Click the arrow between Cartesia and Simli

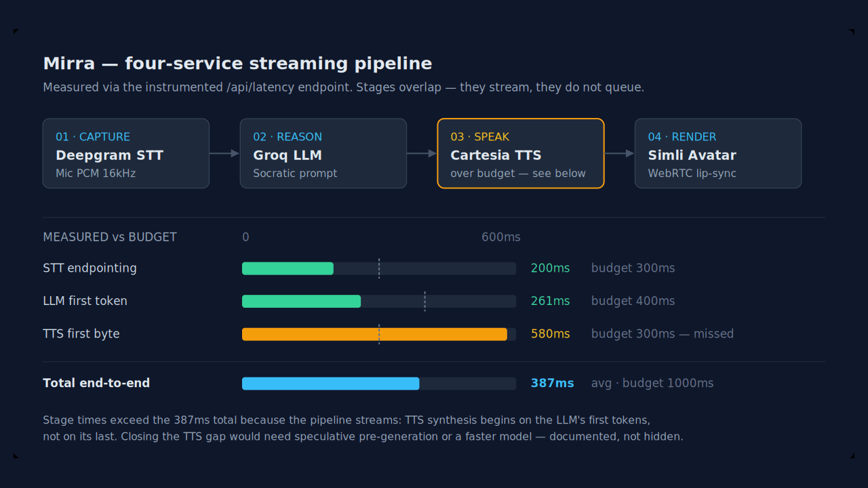click(x=619, y=154)
